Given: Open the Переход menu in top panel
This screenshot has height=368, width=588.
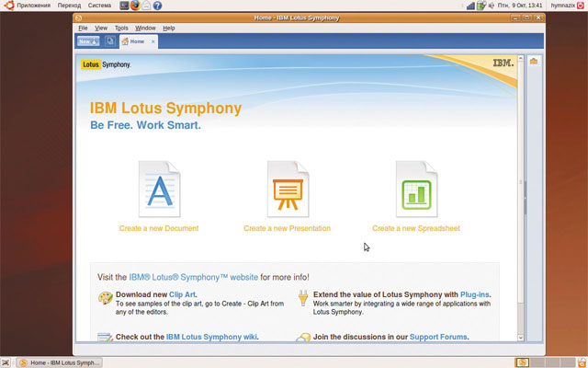Looking at the screenshot, I should [x=70, y=6].
